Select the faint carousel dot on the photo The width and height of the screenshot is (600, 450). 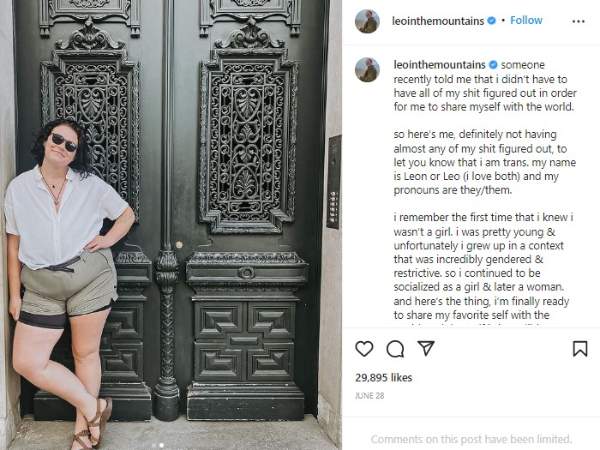tap(154, 445)
